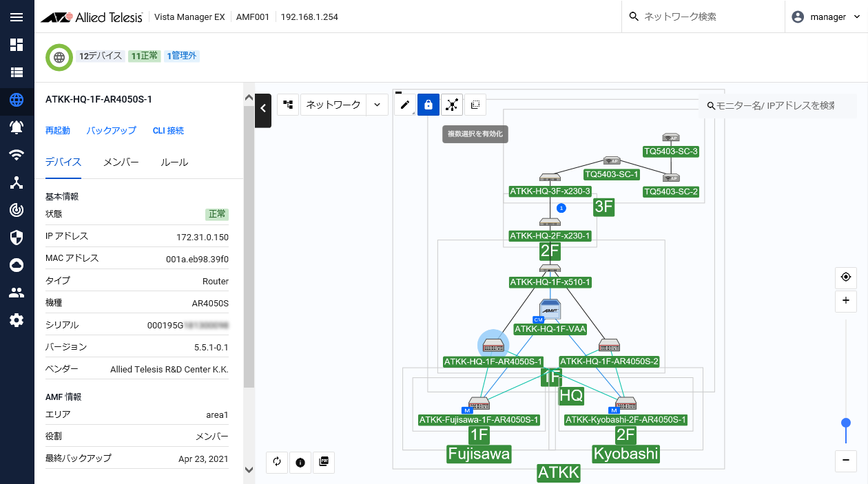Select the ATKK-HQ-1F-AR4050S-2 router icon

pyautogui.click(x=609, y=346)
